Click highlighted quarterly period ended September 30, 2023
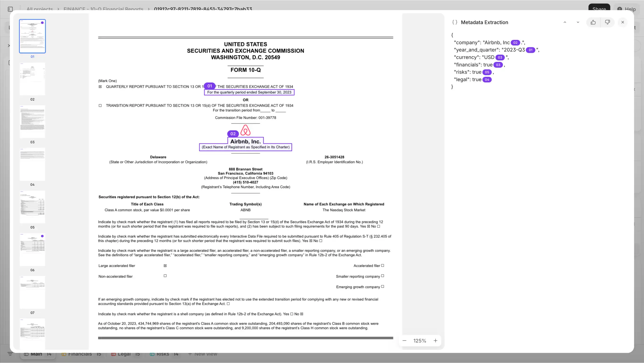The width and height of the screenshot is (644, 363). click(249, 92)
